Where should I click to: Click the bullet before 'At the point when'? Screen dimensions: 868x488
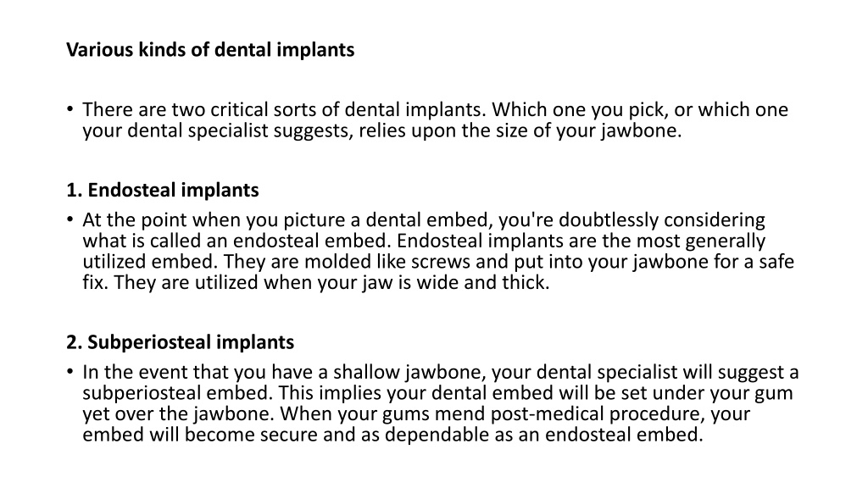coord(70,219)
